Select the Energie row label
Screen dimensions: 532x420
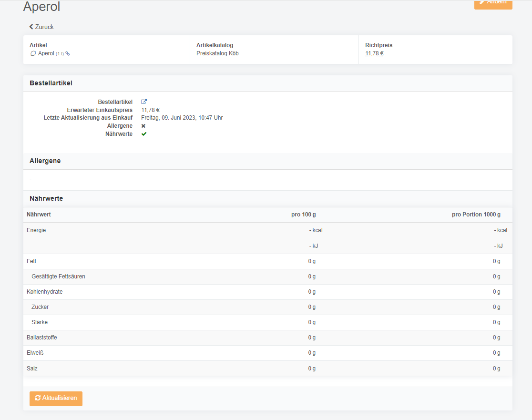point(36,230)
